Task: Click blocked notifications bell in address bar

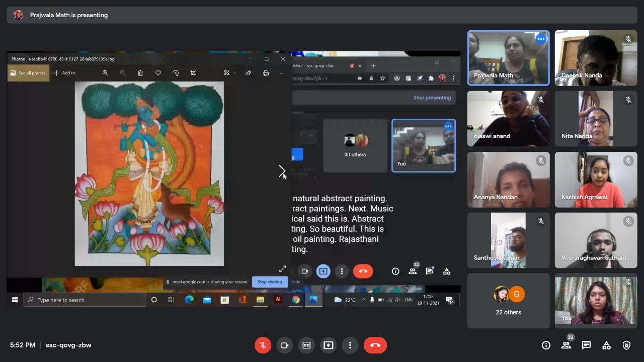Action: pyautogui.click(x=371, y=78)
